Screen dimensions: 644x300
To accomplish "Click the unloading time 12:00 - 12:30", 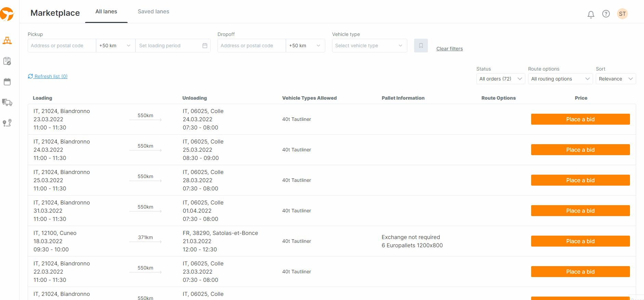I will coord(200,249).
